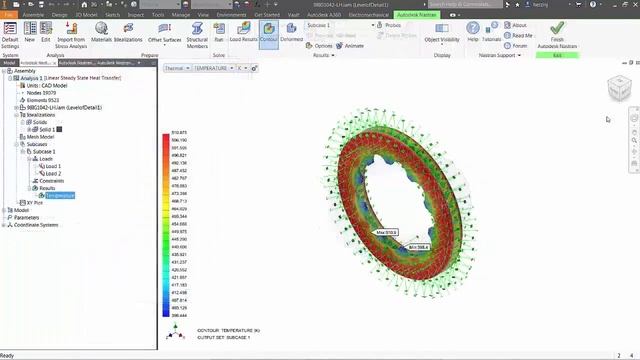Create a New analysis

(x=29, y=33)
